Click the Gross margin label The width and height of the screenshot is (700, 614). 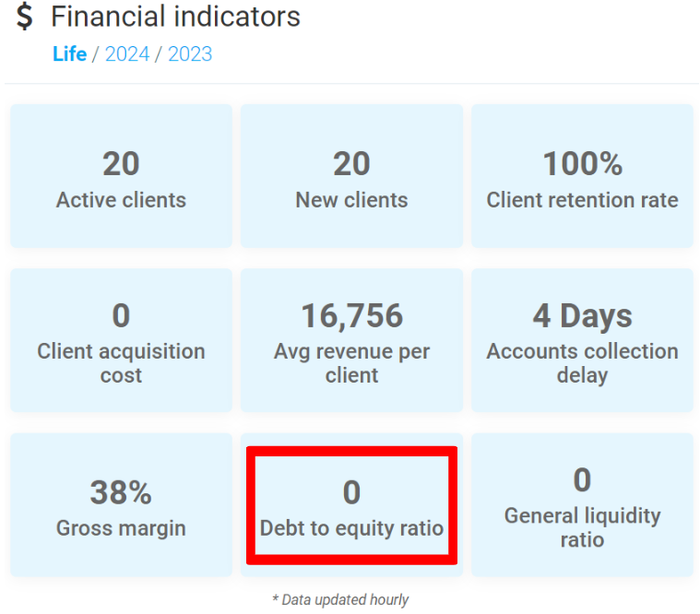121,528
